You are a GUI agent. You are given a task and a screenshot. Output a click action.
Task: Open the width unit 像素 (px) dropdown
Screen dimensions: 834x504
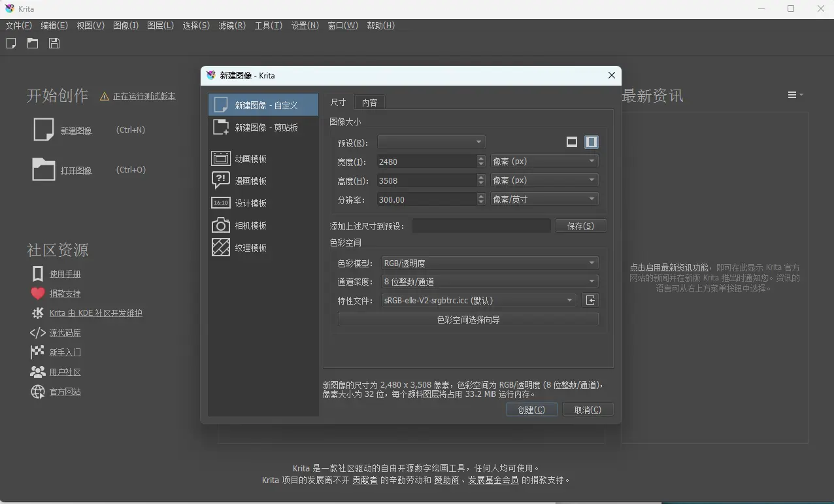click(544, 161)
